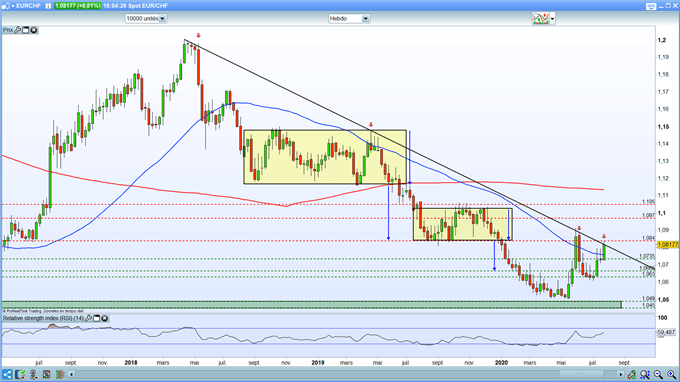The image size is (680, 382).
Task: Click the Prix panel label
Action: (x=8, y=30)
